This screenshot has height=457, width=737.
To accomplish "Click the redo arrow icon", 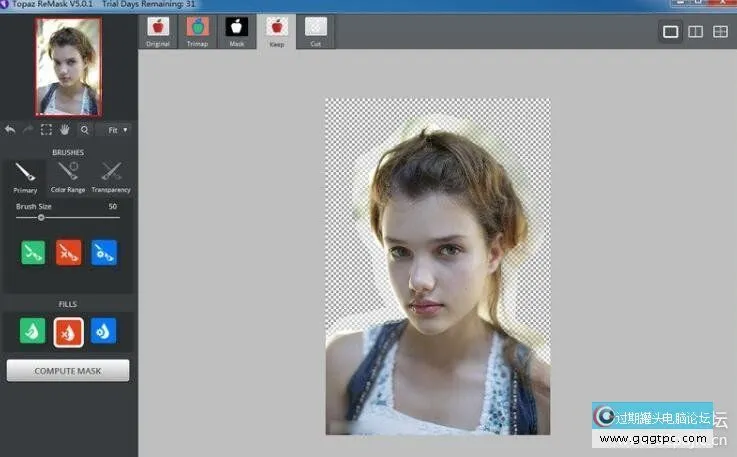I will pos(27,129).
